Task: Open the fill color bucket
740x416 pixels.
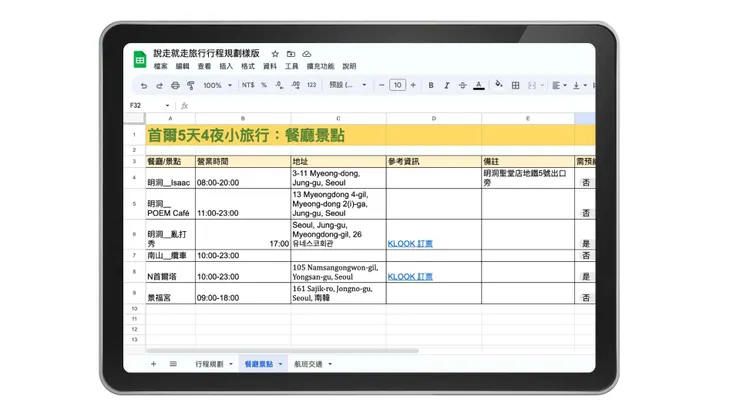Action: coord(498,85)
